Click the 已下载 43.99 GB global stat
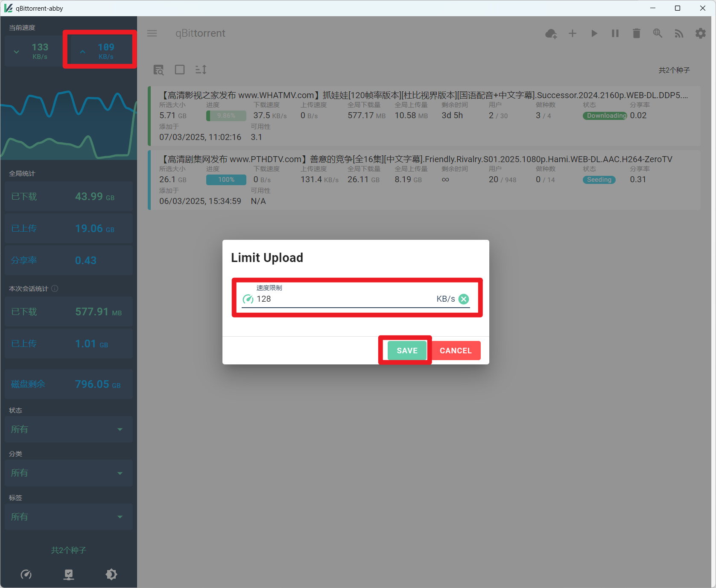716x588 pixels. coord(69,196)
